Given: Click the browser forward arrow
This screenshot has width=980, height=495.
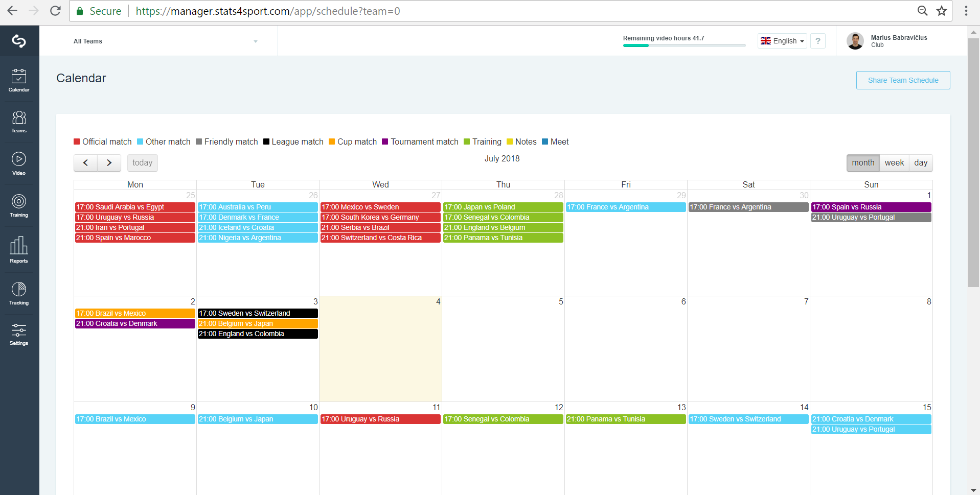Looking at the screenshot, I should click(x=34, y=11).
